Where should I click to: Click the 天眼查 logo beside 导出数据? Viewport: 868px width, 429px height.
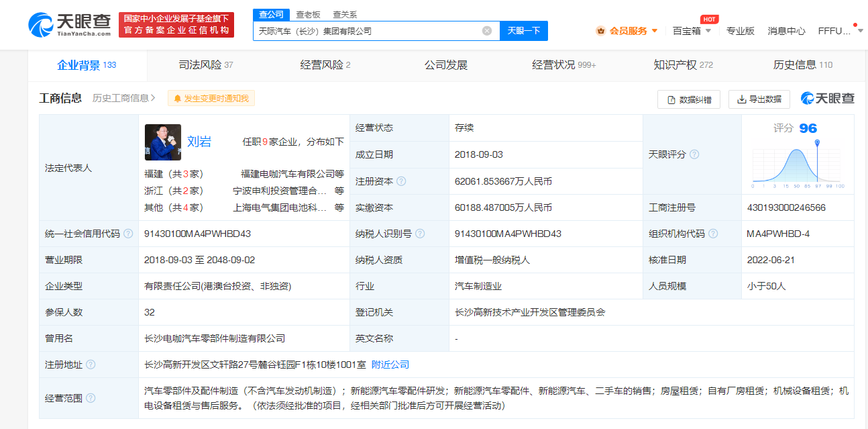828,99
